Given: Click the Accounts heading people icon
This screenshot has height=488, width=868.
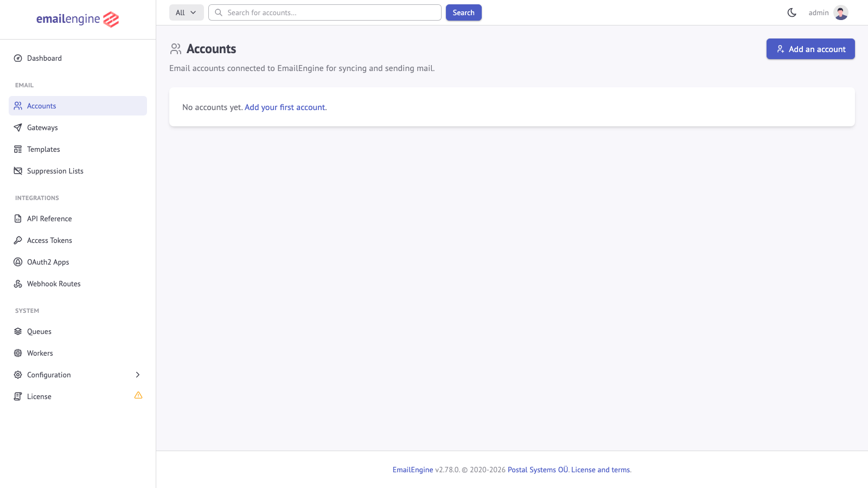Looking at the screenshot, I should tap(176, 49).
